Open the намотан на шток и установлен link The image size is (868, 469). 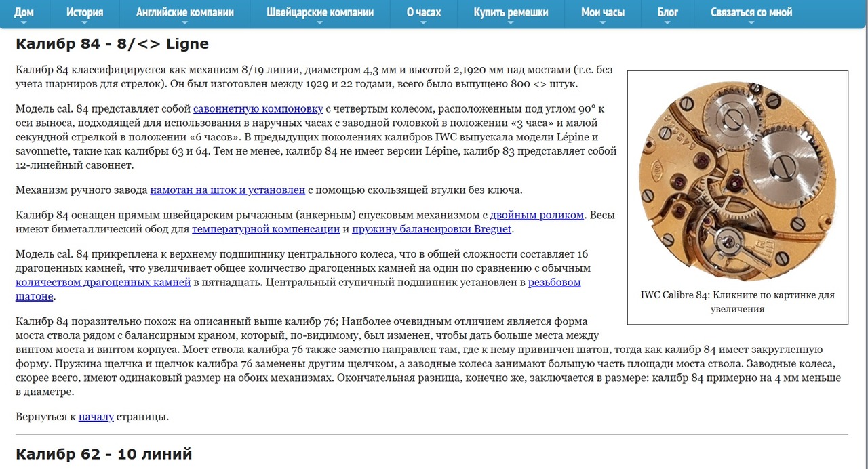227,190
